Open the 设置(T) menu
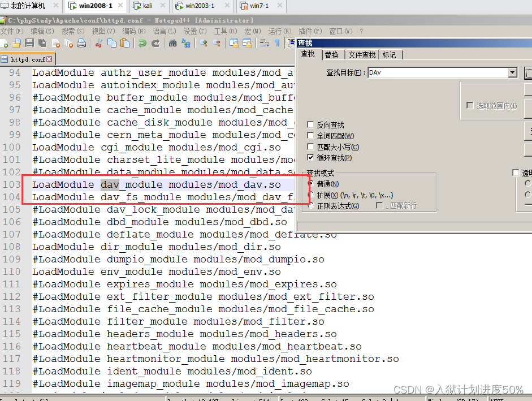This screenshot has width=532, height=401. point(195,31)
